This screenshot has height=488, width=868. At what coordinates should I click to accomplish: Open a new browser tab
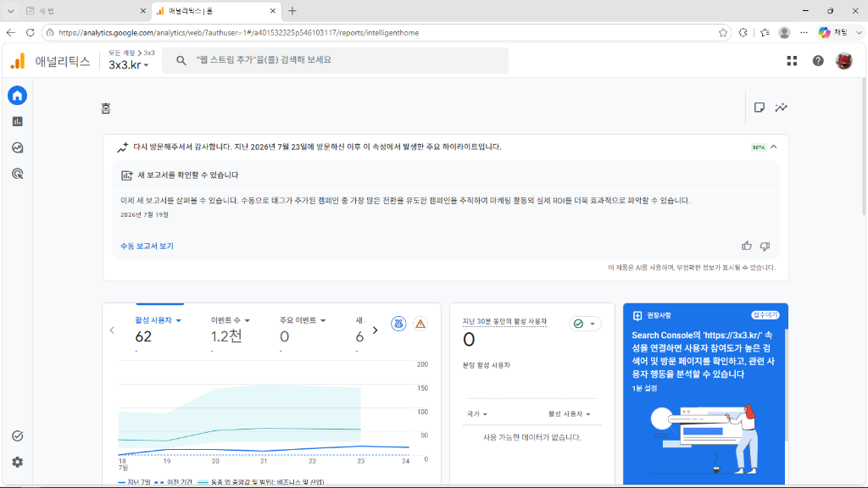tap(292, 10)
